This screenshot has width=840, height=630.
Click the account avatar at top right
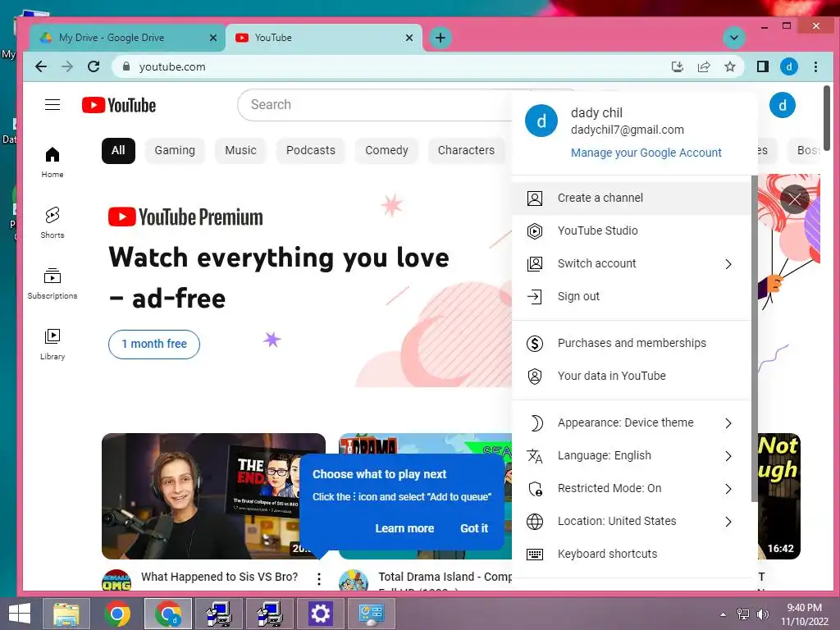(782, 105)
